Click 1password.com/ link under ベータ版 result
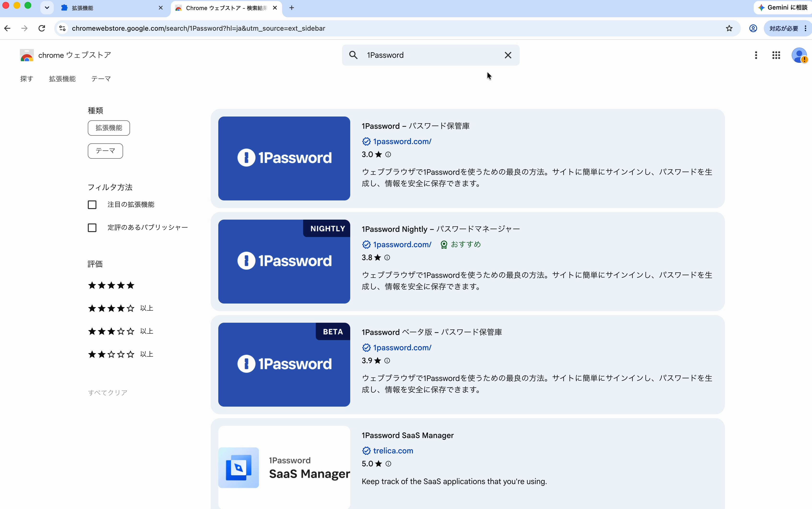Viewport: 812px width, 509px height. pyautogui.click(x=402, y=348)
